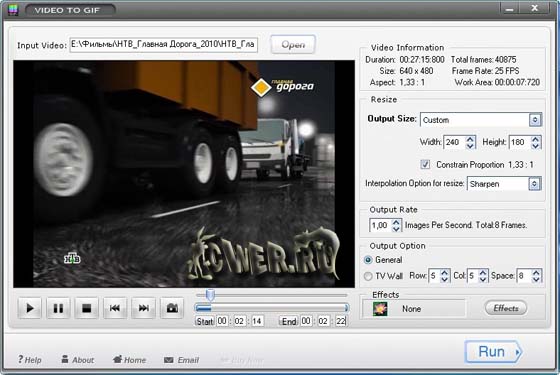Click the seek slider handle on timeline
Image resolution: width=560 pixels, height=375 pixels.
pyautogui.click(x=210, y=295)
